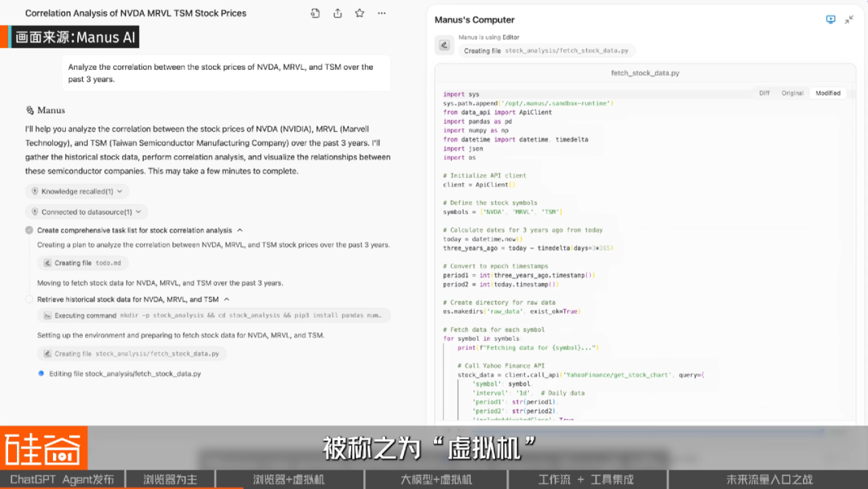
Task: Collapse the Create comprehensive task list step
Action: tap(240, 230)
